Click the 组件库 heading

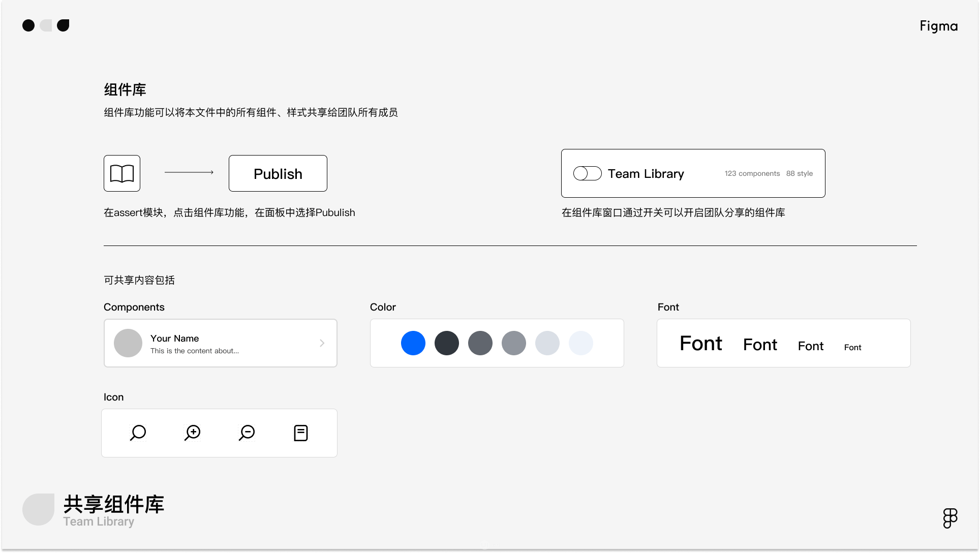pos(125,90)
